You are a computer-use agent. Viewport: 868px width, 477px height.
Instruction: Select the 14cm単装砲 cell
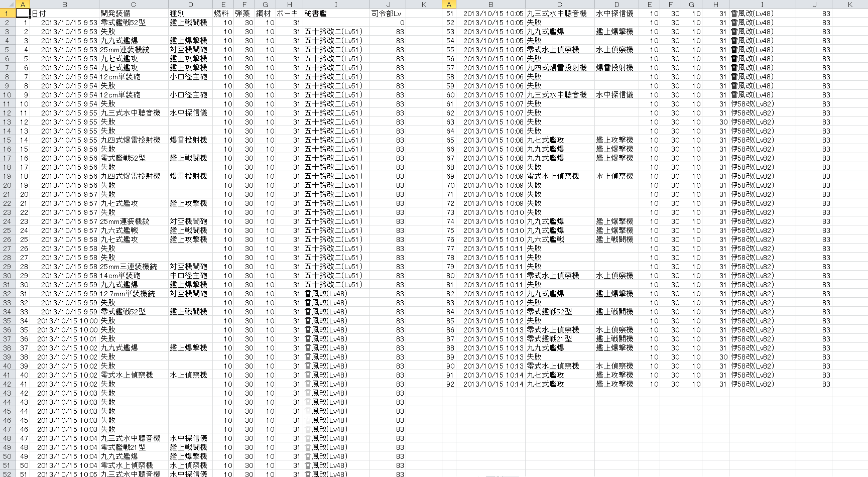(134, 276)
